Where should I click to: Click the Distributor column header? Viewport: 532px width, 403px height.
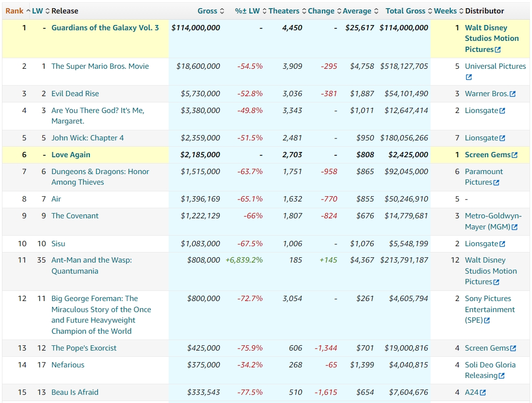(484, 11)
